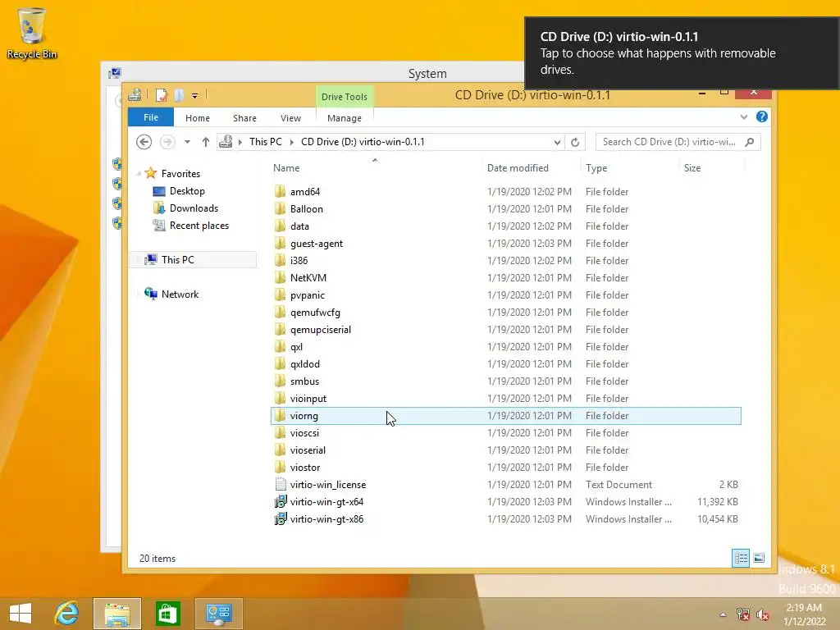Switch to the Home ribbon tab

(197, 118)
